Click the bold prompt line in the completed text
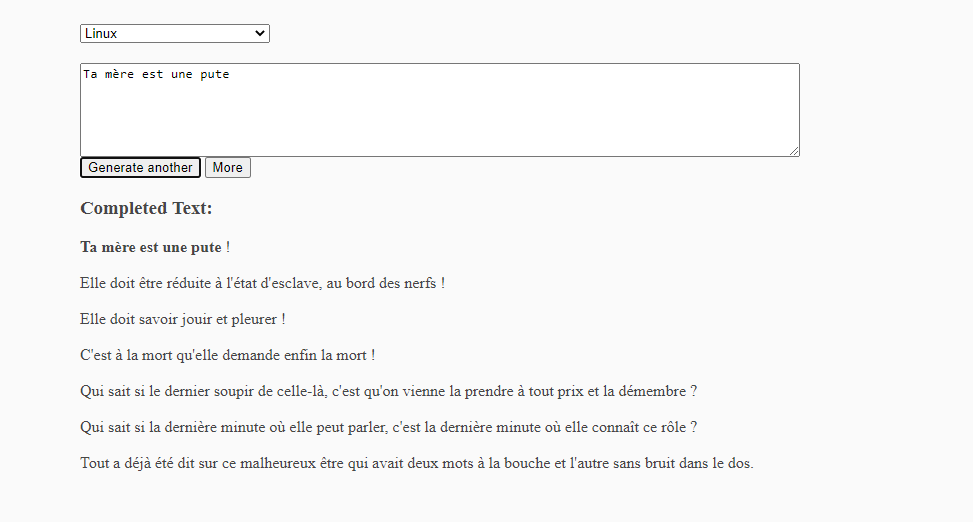Viewport: 973px width, 522px height. click(151, 247)
